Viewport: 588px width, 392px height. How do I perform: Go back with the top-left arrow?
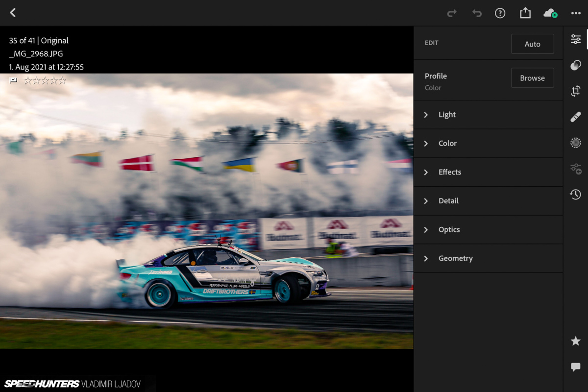click(x=13, y=13)
